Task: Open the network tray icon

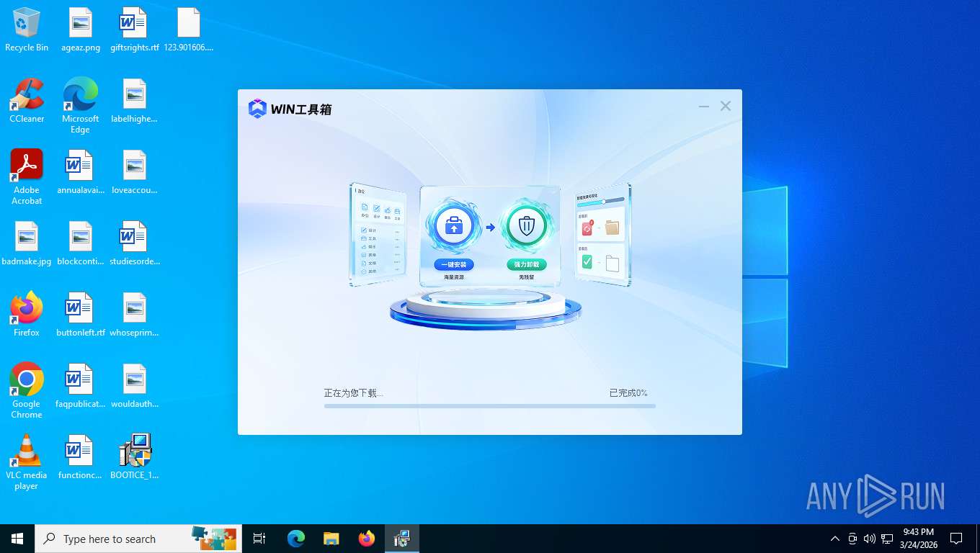Action: 887,539
